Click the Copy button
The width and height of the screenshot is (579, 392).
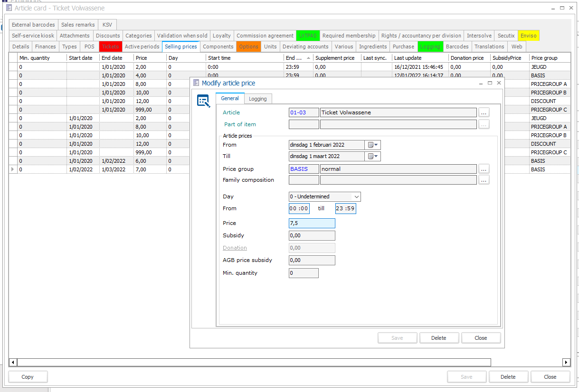click(28, 377)
